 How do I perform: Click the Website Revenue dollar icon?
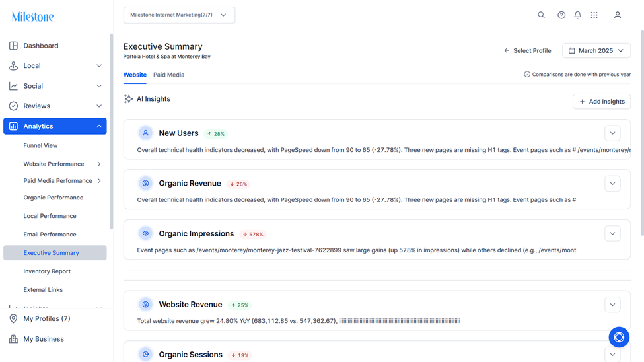tap(145, 305)
